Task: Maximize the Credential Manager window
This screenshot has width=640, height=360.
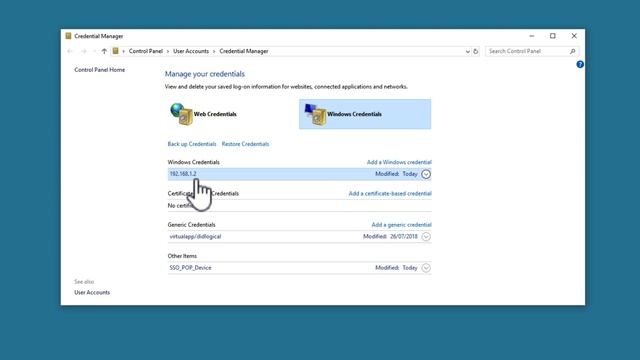Action: tap(553, 36)
